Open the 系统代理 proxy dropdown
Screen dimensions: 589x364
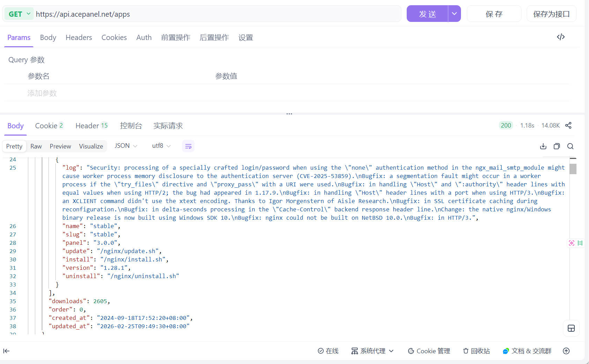point(372,351)
